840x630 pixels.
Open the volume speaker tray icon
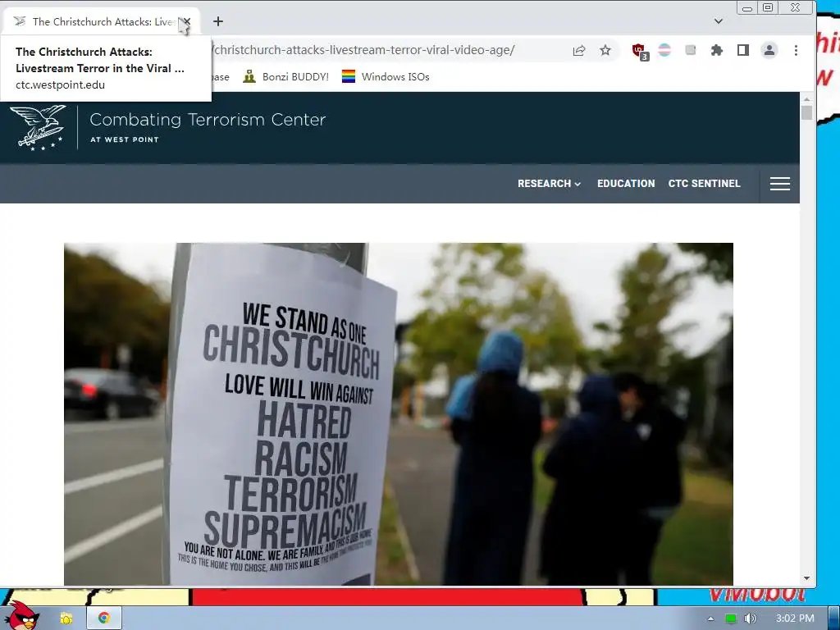[x=751, y=619]
